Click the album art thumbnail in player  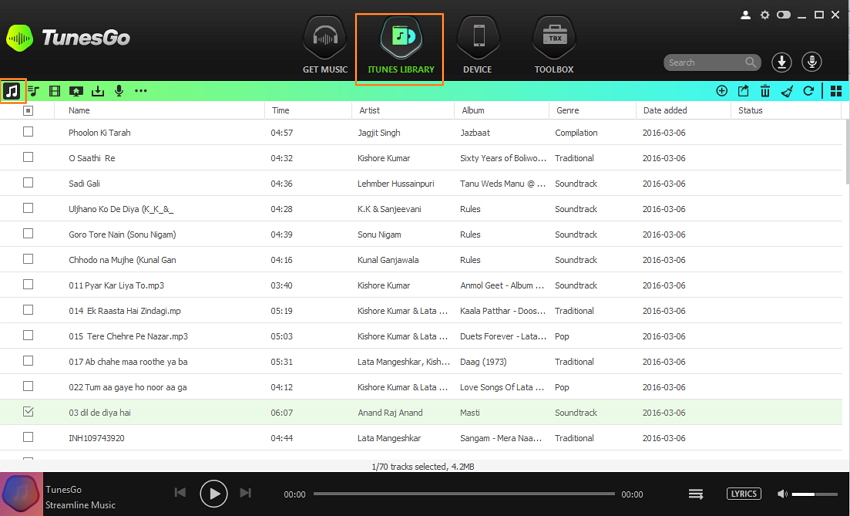[x=21, y=494]
